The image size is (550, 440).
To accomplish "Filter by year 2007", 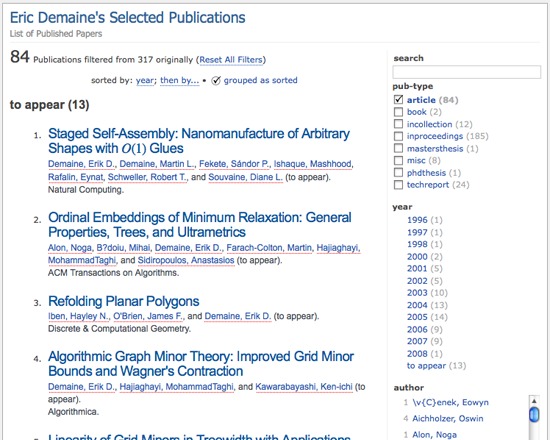I will pos(417,341).
